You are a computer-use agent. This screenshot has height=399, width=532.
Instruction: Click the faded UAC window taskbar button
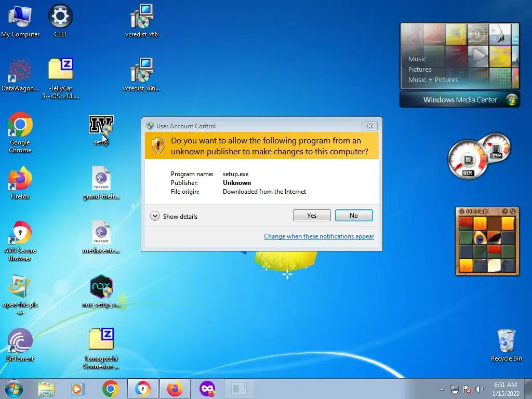tap(239, 389)
